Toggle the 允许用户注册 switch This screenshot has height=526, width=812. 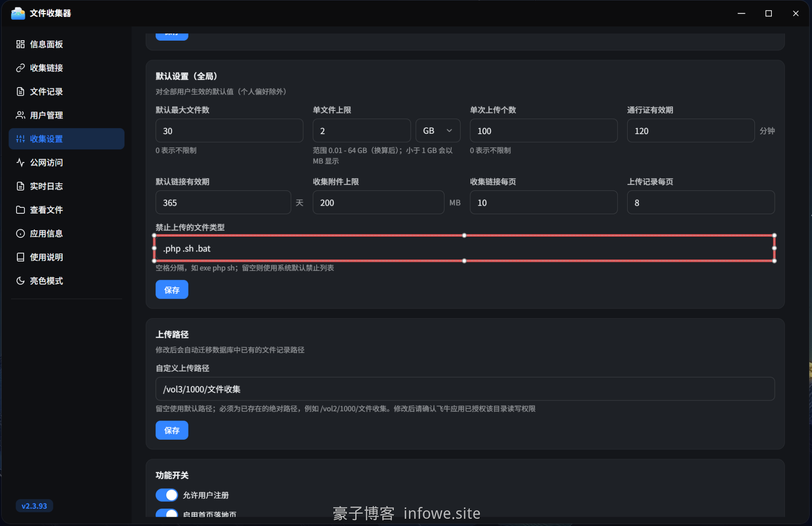click(167, 495)
